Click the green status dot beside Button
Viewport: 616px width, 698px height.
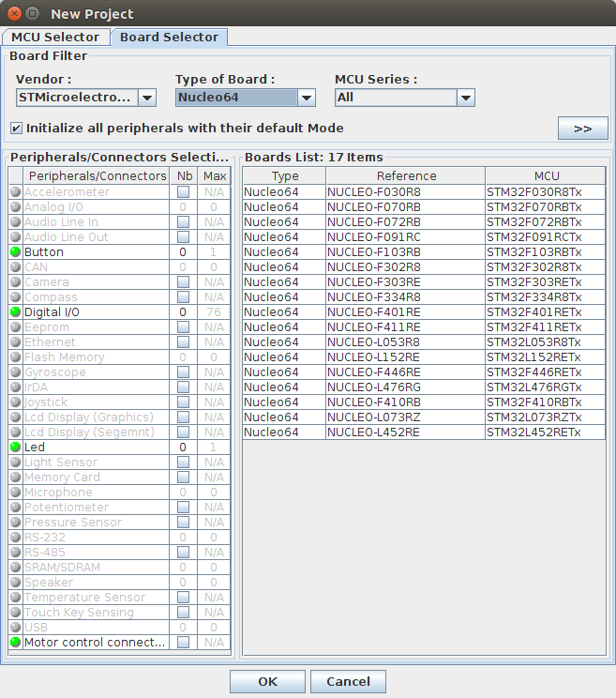(x=15, y=252)
